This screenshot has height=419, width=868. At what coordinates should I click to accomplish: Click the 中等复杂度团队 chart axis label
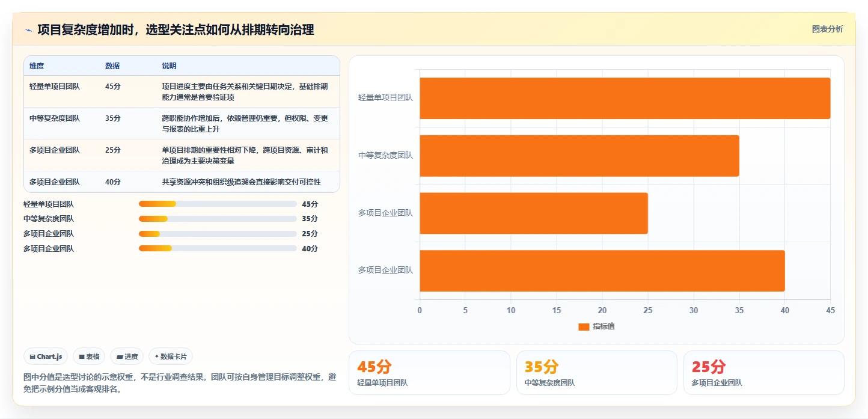pos(385,155)
